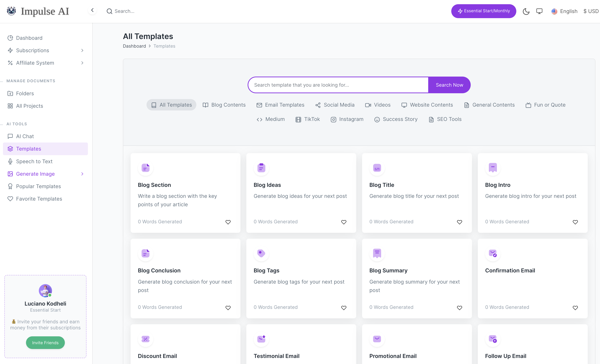600x364 pixels.
Task: Open the Blog Section template icon
Action: [x=145, y=168]
